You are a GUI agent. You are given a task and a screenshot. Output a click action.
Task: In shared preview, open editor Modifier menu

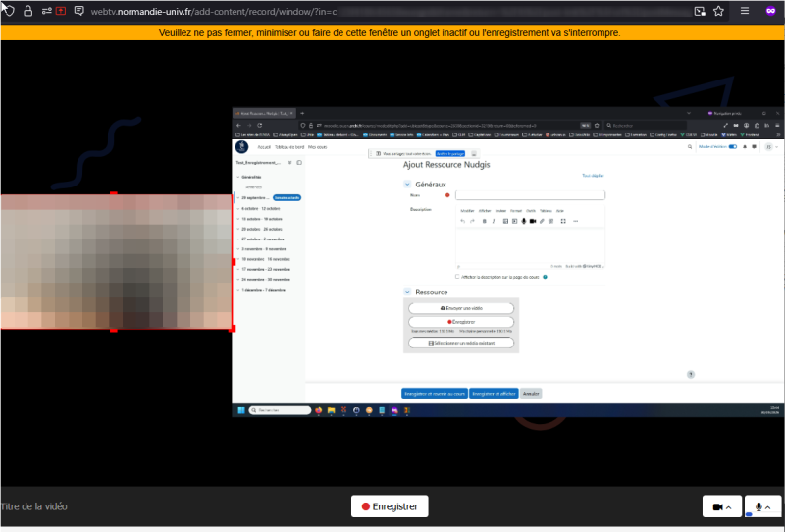467,211
